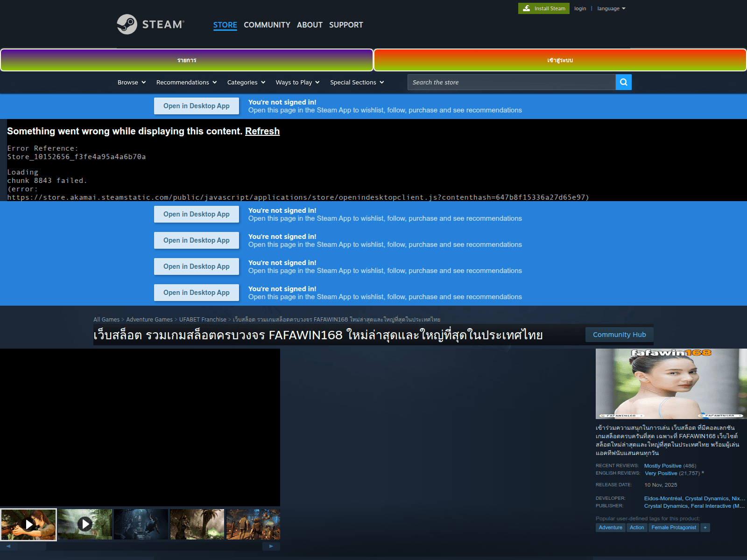Select the STORE menu item

click(225, 25)
